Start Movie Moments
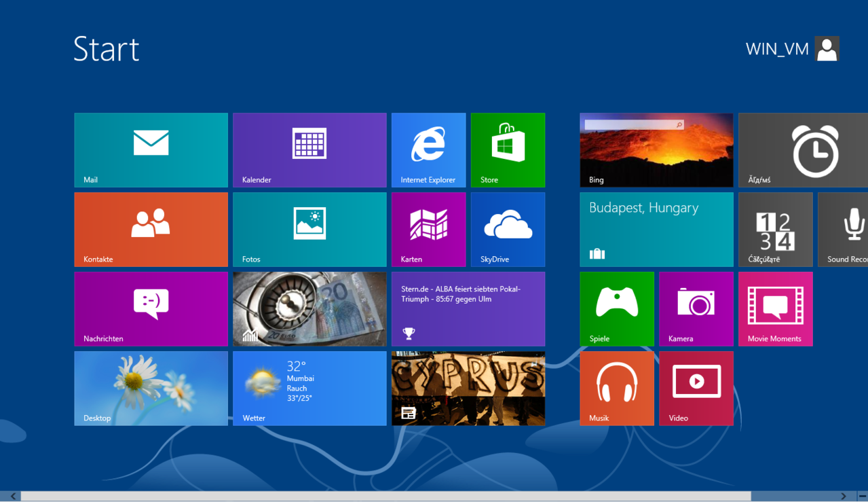The width and height of the screenshot is (868, 502). coord(775,308)
